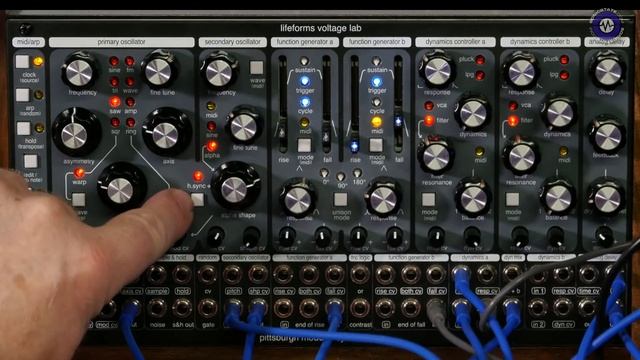This screenshot has height=360, width=640.
Task: Push dynamics controller b mode button
Action: [x=513, y=199]
